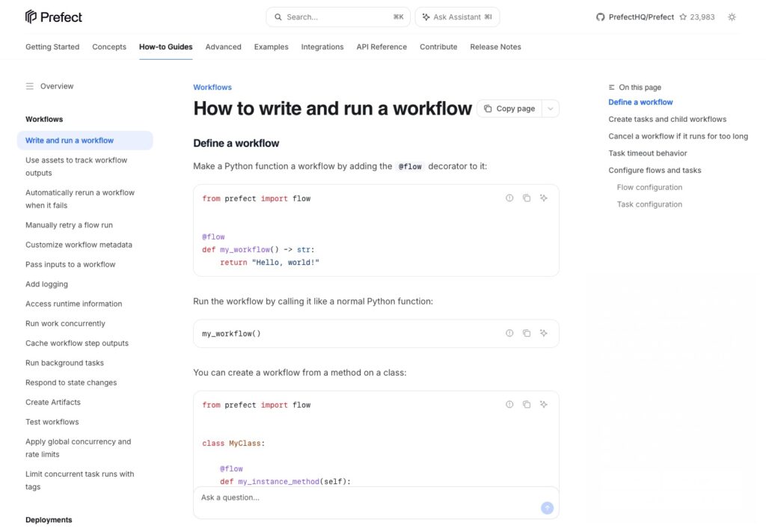Screen dimensions: 766x532
Task: Open 'Create Artifacts'
Action: click(53, 402)
